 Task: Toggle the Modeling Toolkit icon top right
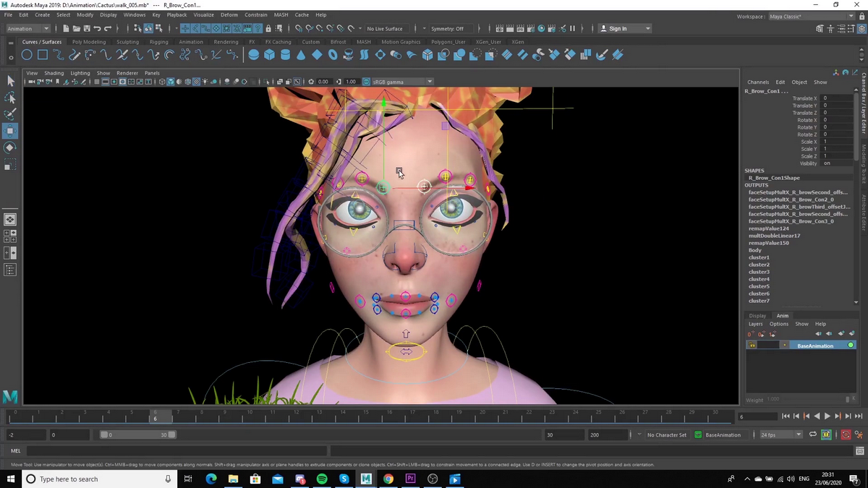coord(820,29)
